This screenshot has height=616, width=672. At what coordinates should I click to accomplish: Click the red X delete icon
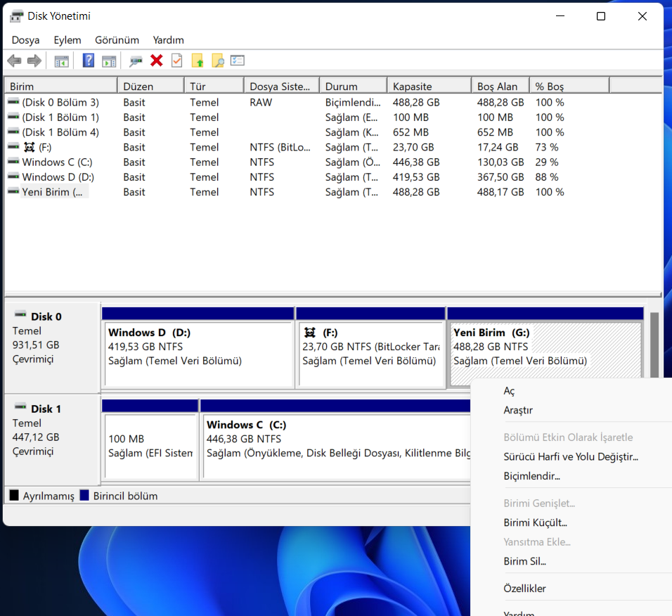click(156, 61)
